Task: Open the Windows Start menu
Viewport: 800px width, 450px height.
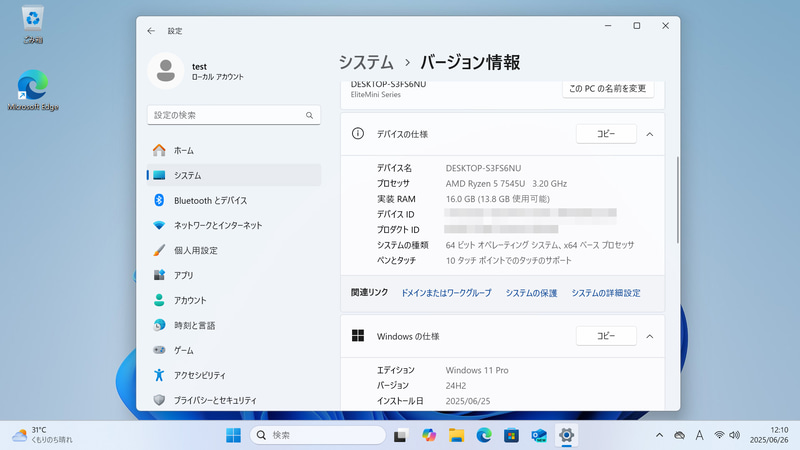Action: [233, 435]
